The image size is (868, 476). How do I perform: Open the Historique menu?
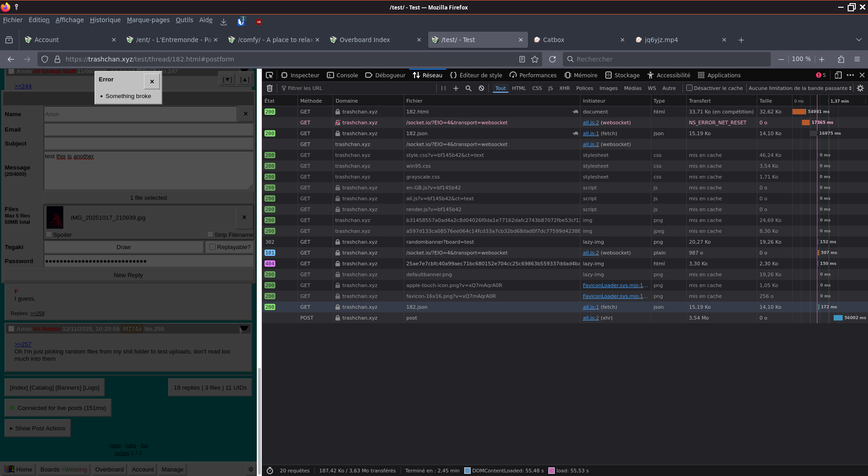tap(105, 20)
